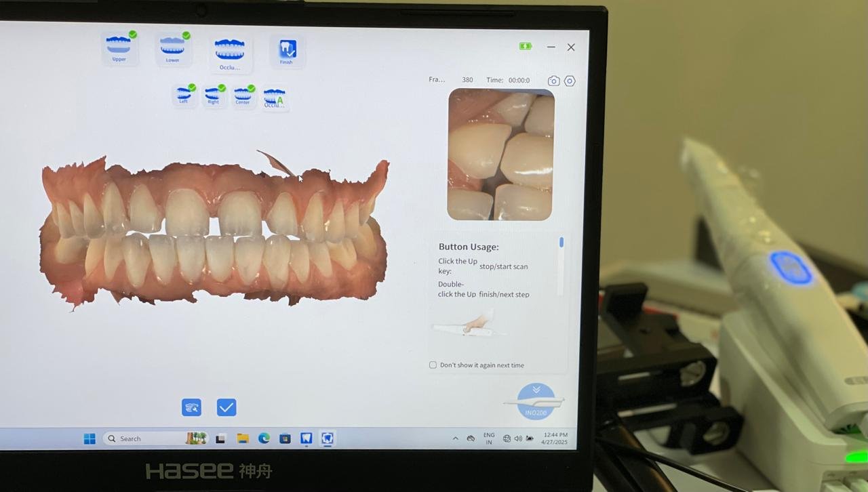Open the Occlusion scan step in top row
This screenshot has height=492, width=868.
[x=230, y=54]
